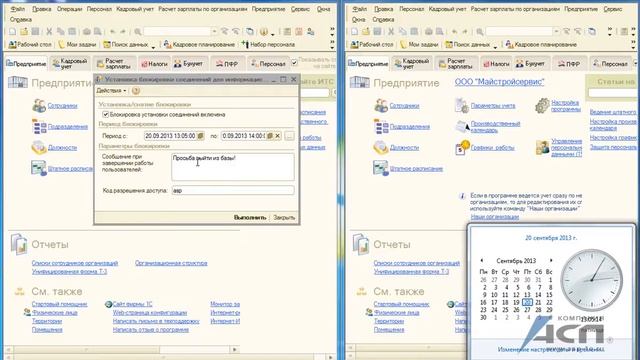Open Операции menu in left window
Image resolution: width=640 pixels, height=360 pixels.
(69, 9)
